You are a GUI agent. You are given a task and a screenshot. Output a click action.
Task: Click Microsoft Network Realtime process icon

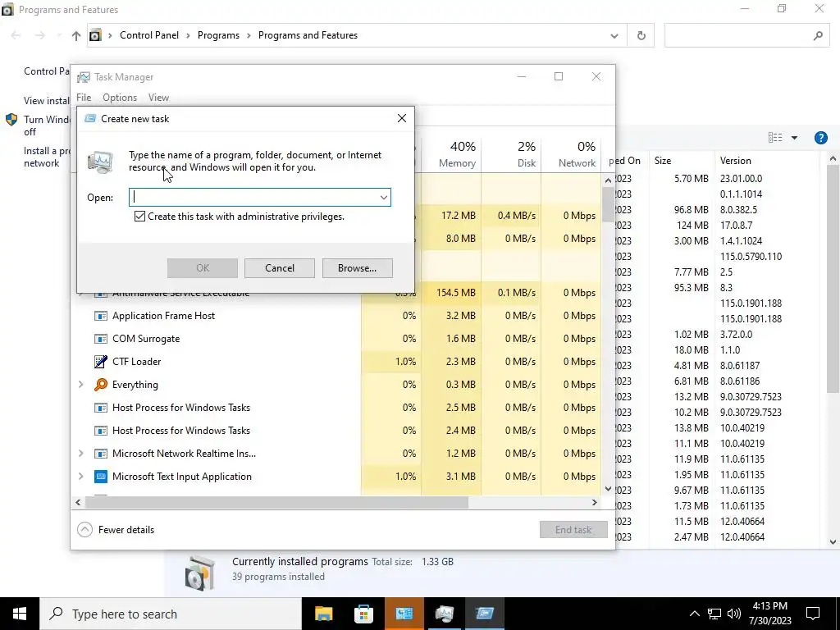tap(101, 453)
